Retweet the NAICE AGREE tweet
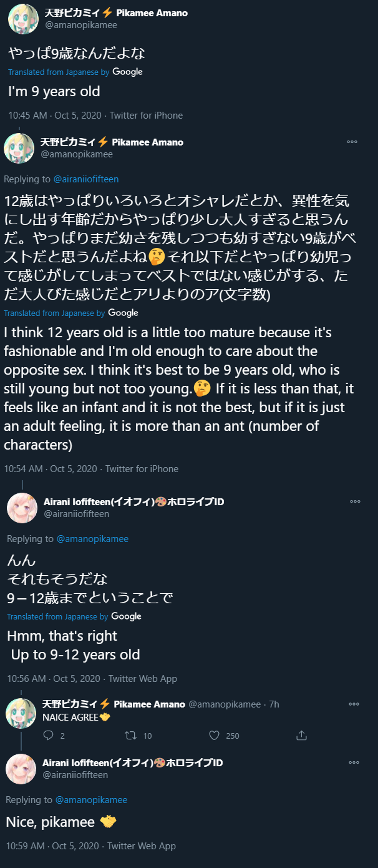This screenshot has width=378, height=868. pyautogui.click(x=130, y=736)
